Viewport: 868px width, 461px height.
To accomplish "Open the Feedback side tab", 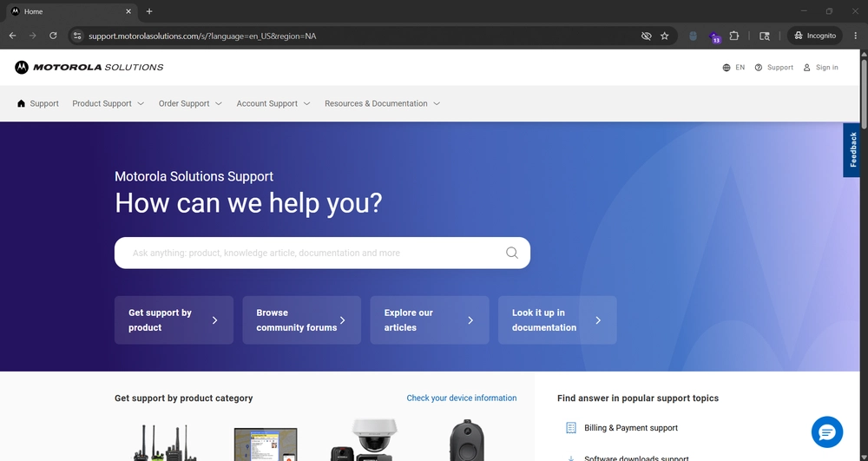I will point(852,150).
